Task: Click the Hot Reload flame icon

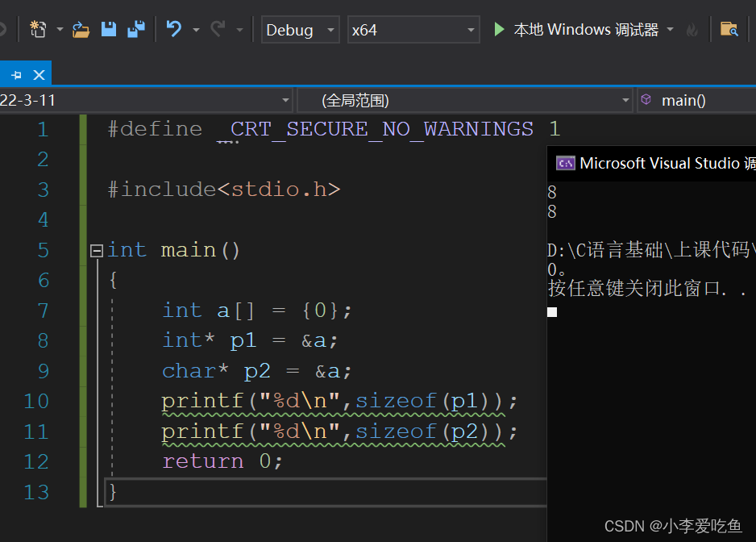Action: coord(692,30)
